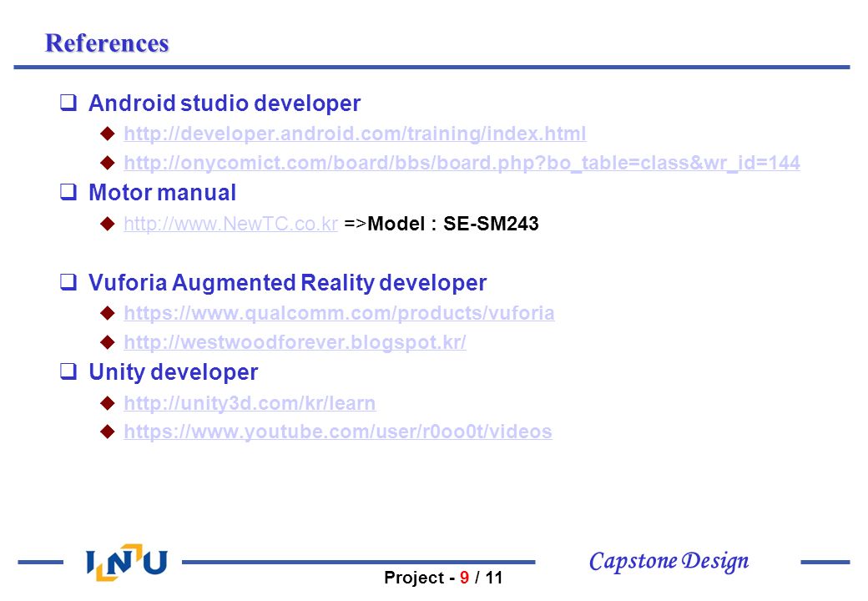The height and width of the screenshot is (601, 868).
Task: Click 'Vuforia Augmented Reality developer' heading
Action: pos(287,283)
